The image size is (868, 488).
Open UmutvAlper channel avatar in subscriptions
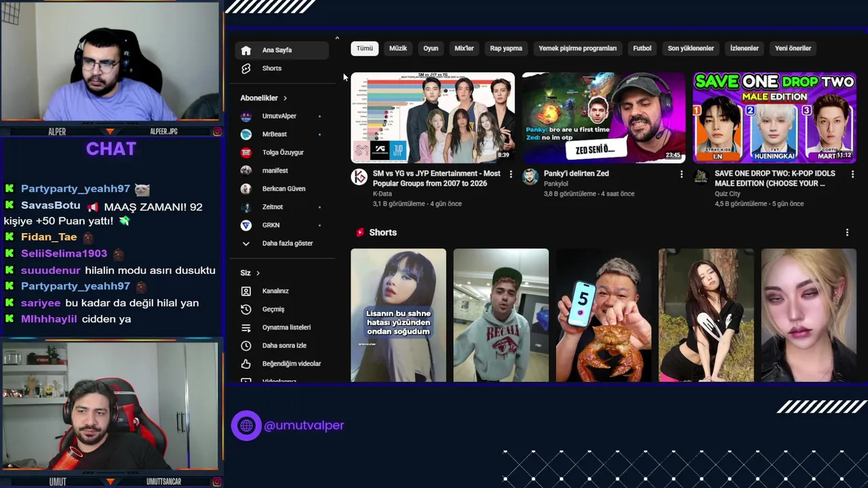[x=246, y=116]
